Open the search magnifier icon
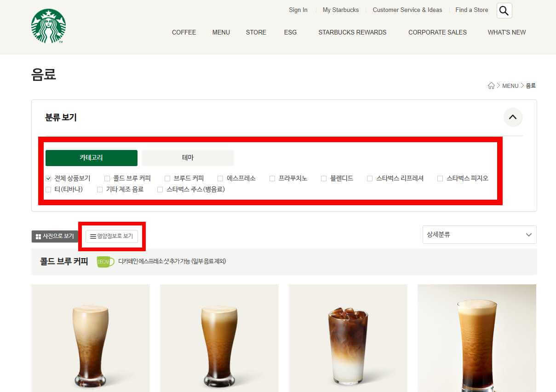This screenshot has width=556, height=392. (504, 11)
